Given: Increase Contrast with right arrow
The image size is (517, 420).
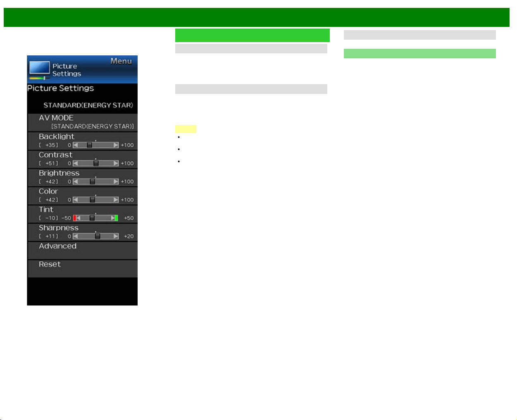Looking at the screenshot, I should click(116, 163).
